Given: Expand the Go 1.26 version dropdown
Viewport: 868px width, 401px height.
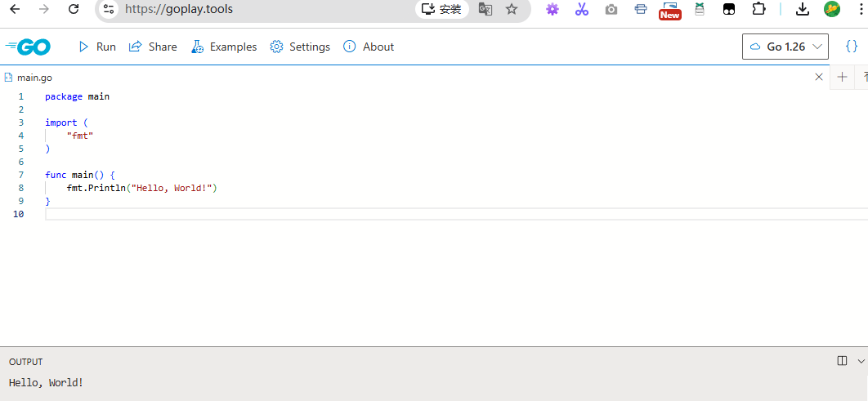Looking at the screenshot, I should 785,47.
